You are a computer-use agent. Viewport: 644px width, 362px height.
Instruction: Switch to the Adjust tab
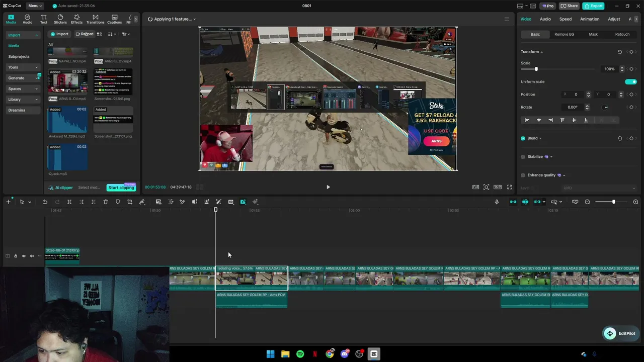[x=614, y=19]
